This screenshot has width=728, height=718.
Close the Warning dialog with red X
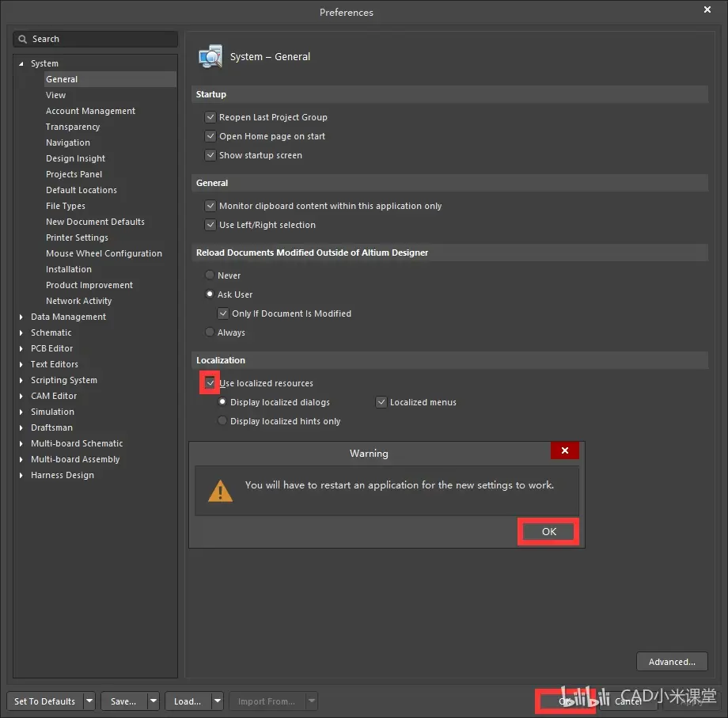pos(564,450)
